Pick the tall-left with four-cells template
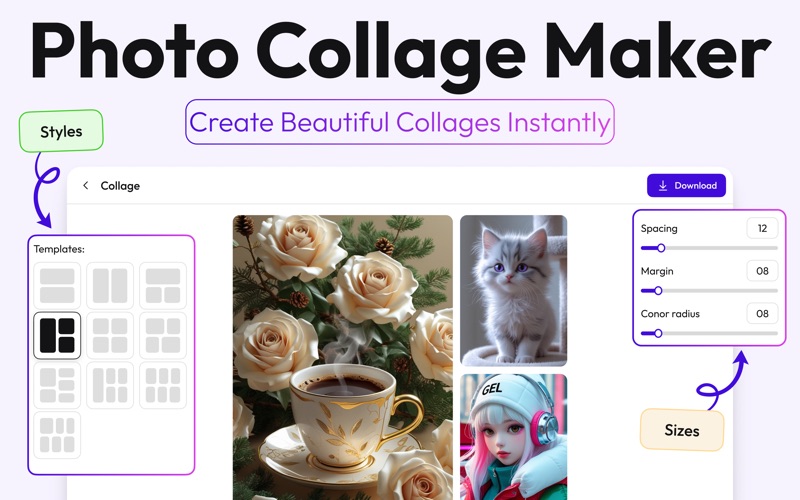The image size is (800, 500). [110, 385]
